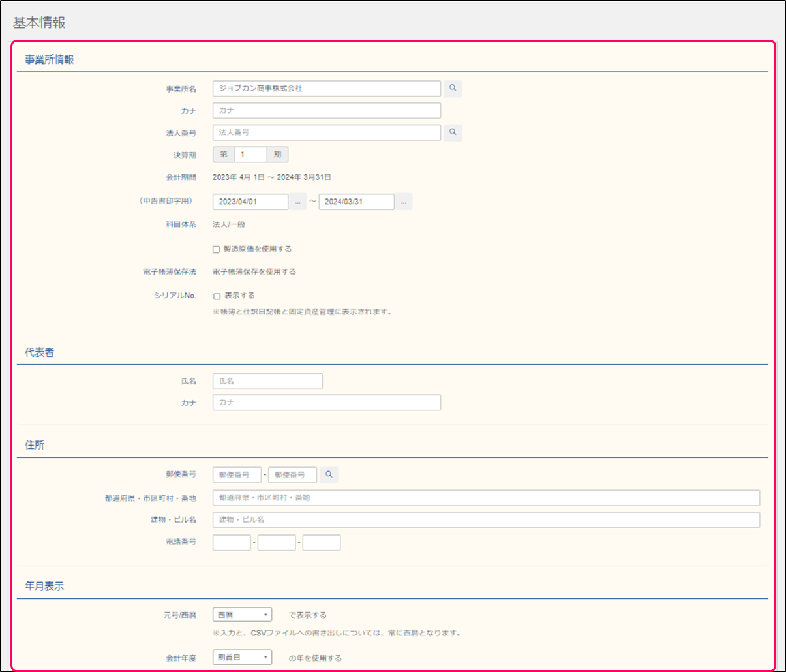Click the 決算期 number field
This screenshot has height=672, width=786.
pos(250,155)
